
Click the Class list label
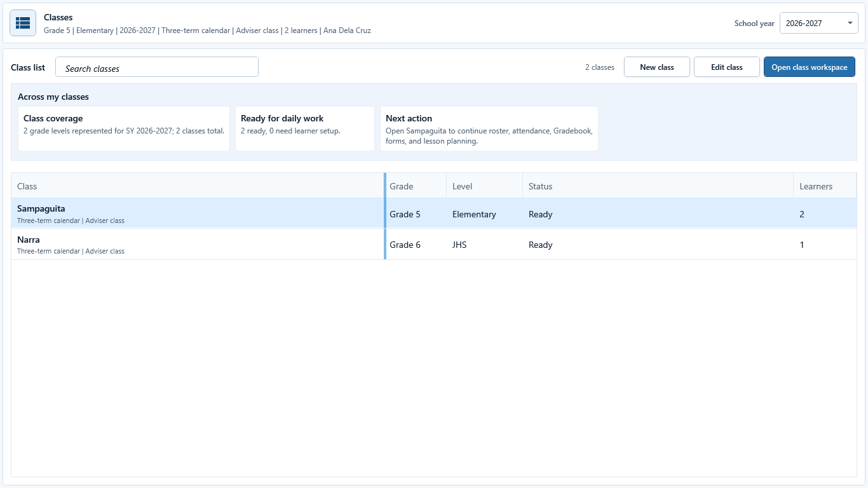(28, 67)
